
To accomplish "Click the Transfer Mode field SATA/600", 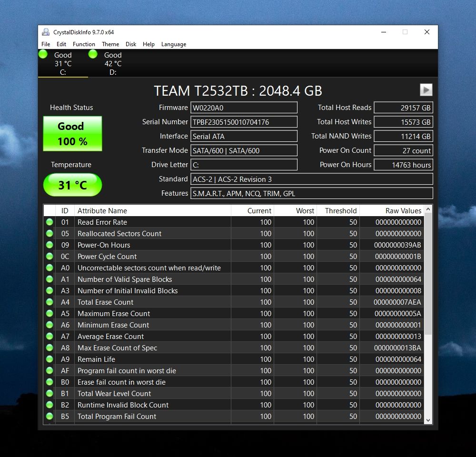I will pyautogui.click(x=244, y=150).
